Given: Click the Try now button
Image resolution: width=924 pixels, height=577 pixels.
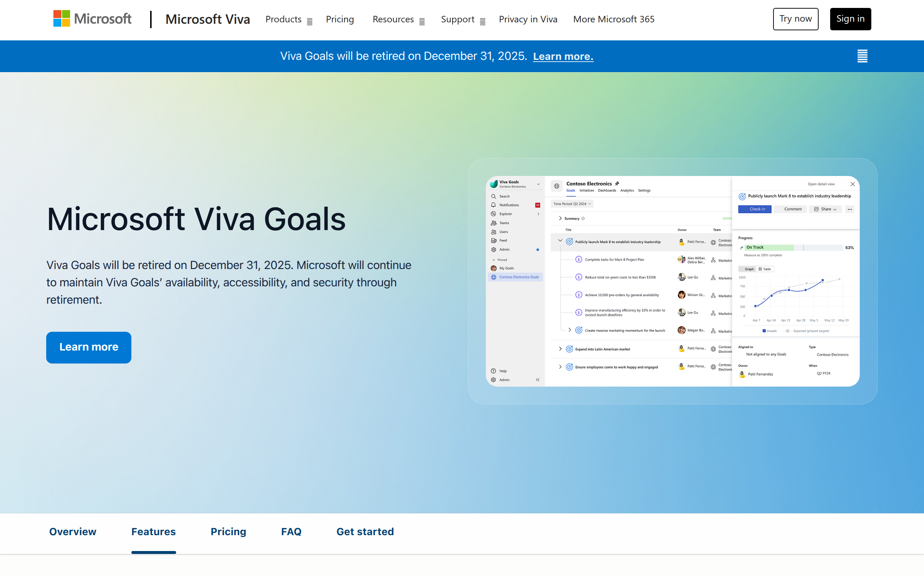Looking at the screenshot, I should tap(796, 19).
